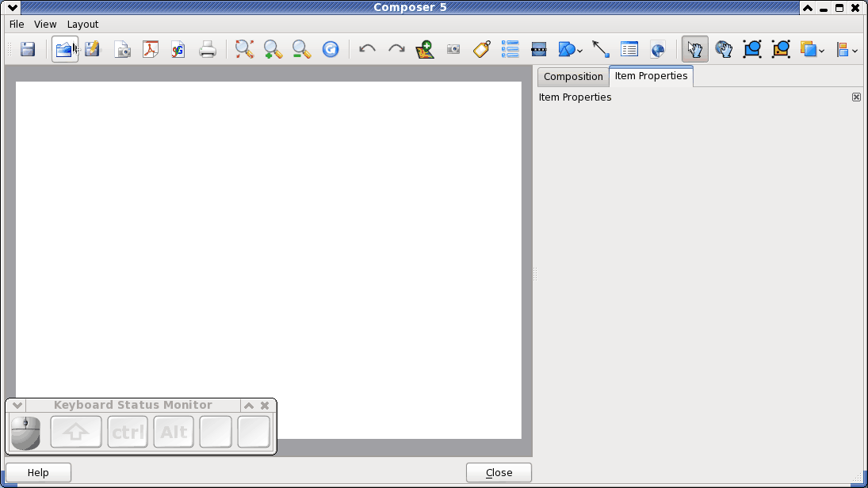This screenshot has width=868, height=488.
Task: Click the mouse icon in Keyboard Status Monitor
Action: tap(25, 433)
